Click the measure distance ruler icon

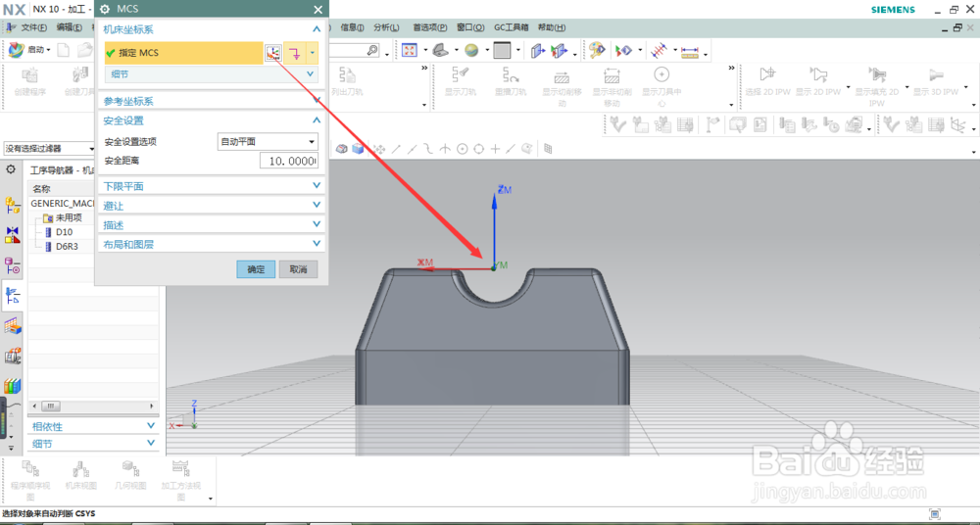tap(690, 51)
